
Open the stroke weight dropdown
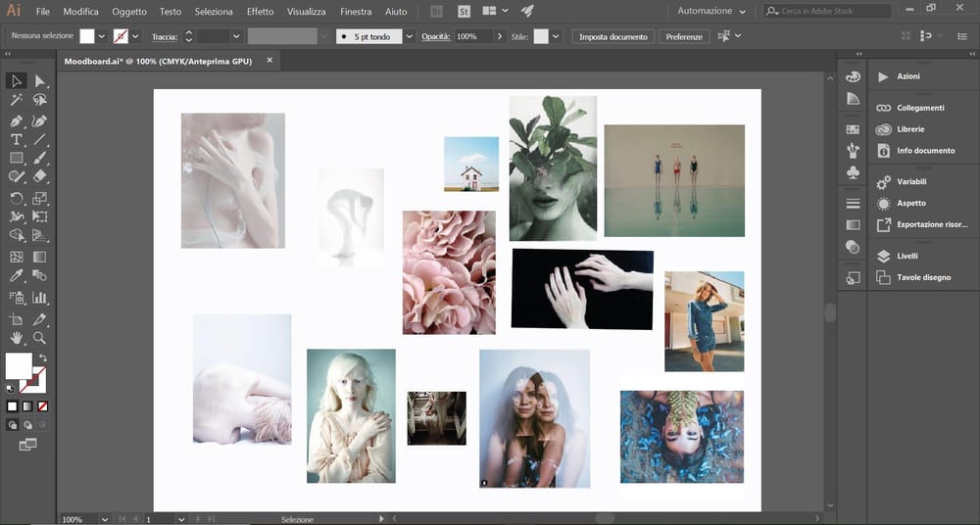pyautogui.click(x=237, y=36)
